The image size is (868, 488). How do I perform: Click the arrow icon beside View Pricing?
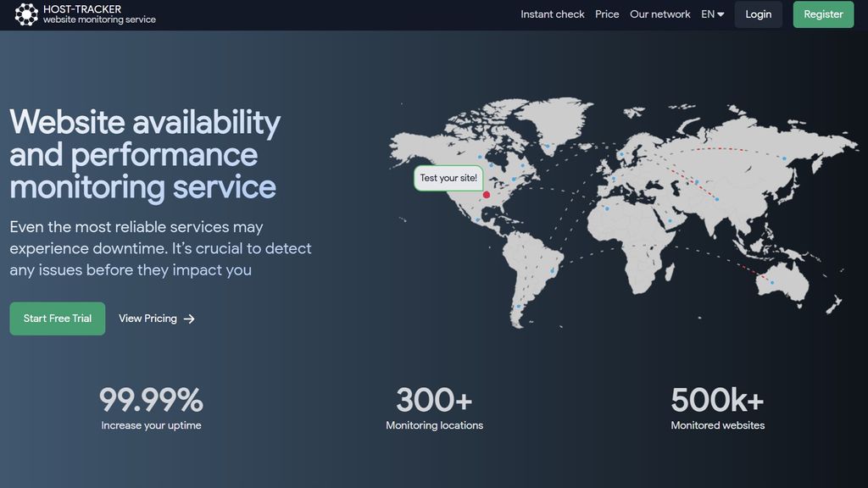tap(188, 319)
